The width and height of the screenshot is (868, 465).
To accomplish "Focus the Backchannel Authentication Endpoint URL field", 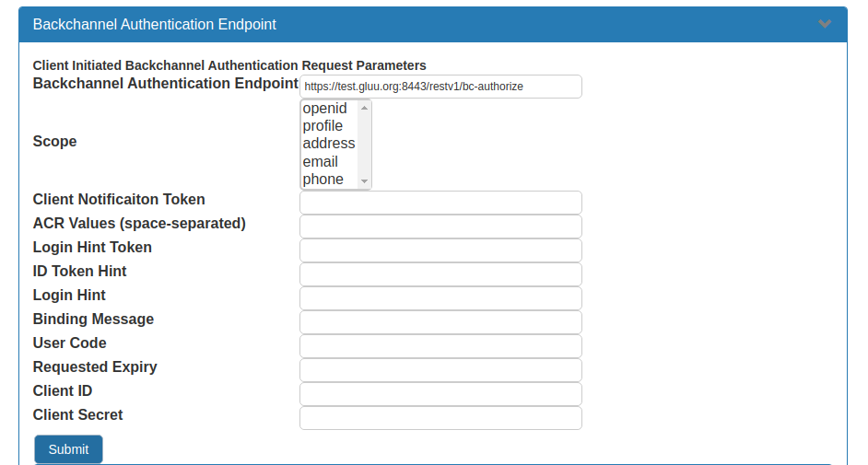I will [x=440, y=87].
